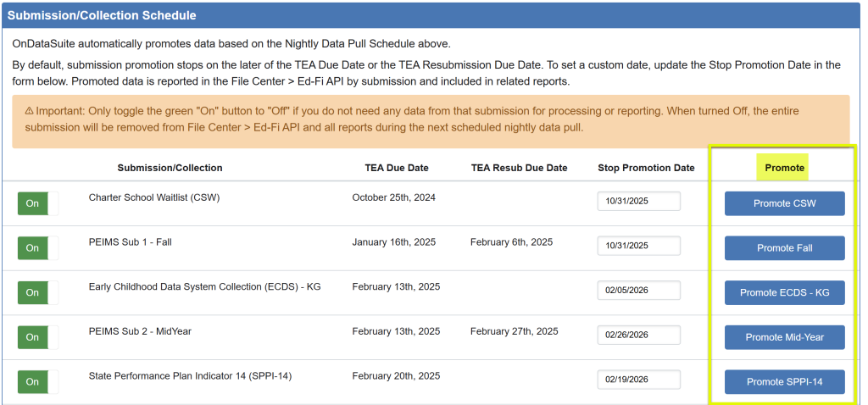
Task: Disable the PEIMS Sub 2 - MidYear toggle
Action: click(38, 337)
